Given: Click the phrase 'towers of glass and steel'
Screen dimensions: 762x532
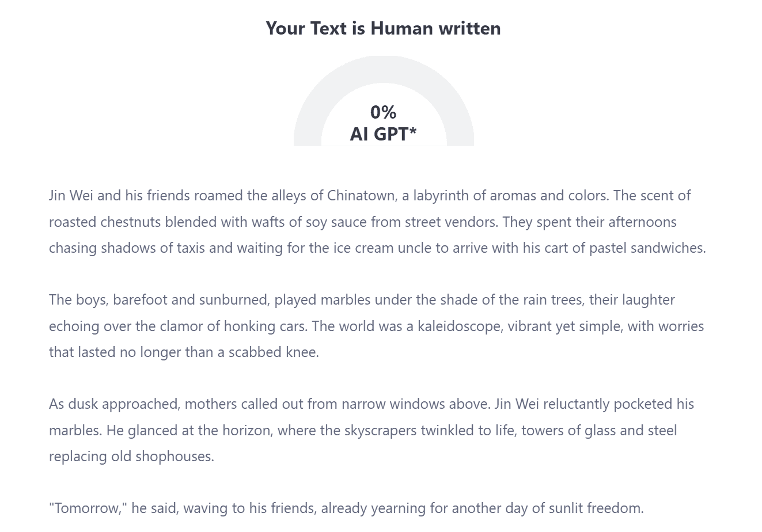Looking at the screenshot, I should click(599, 431).
